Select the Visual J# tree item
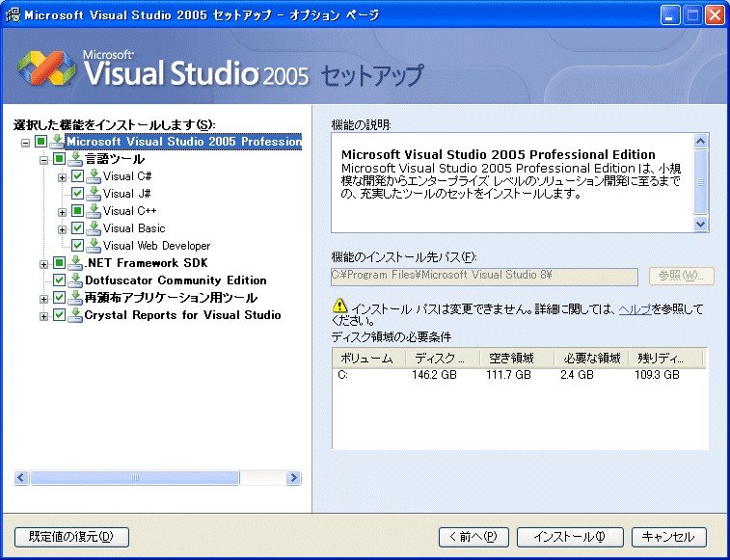The image size is (730, 560). point(126,194)
